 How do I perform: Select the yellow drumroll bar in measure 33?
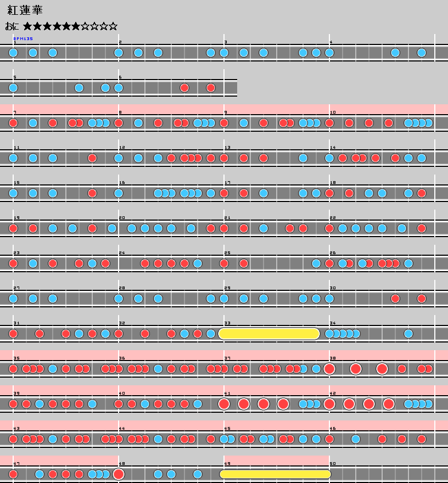tap(269, 334)
